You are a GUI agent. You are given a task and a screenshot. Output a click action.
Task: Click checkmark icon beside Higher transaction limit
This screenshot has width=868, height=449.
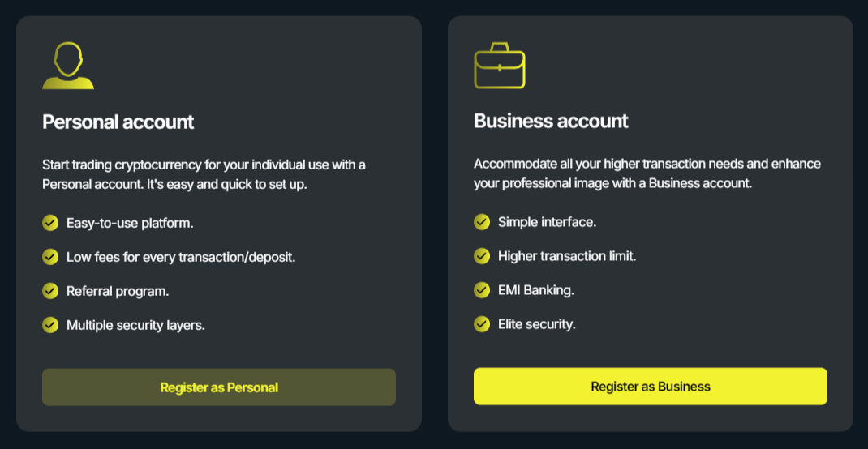pyautogui.click(x=482, y=256)
